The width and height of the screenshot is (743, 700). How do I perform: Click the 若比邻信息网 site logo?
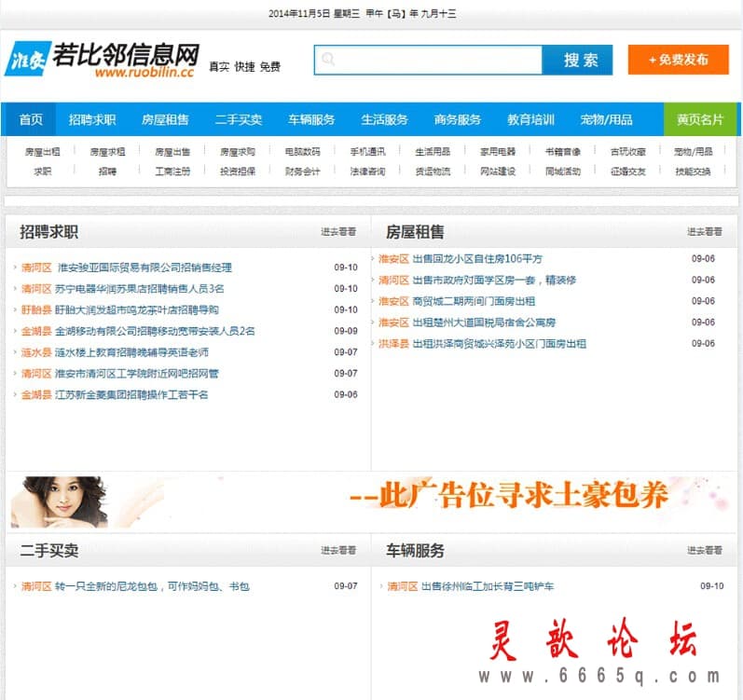tap(102, 60)
